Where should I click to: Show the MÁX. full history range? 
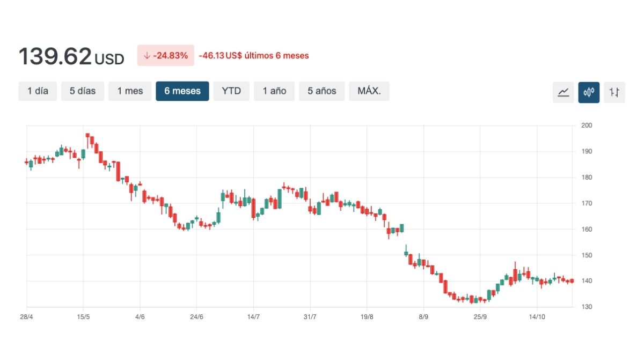click(x=369, y=91)
